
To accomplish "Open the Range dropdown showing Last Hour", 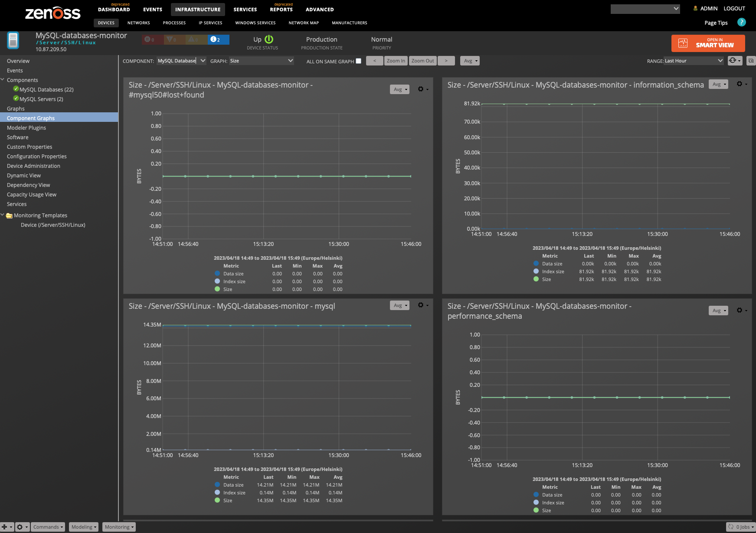I will click(694, 61).
